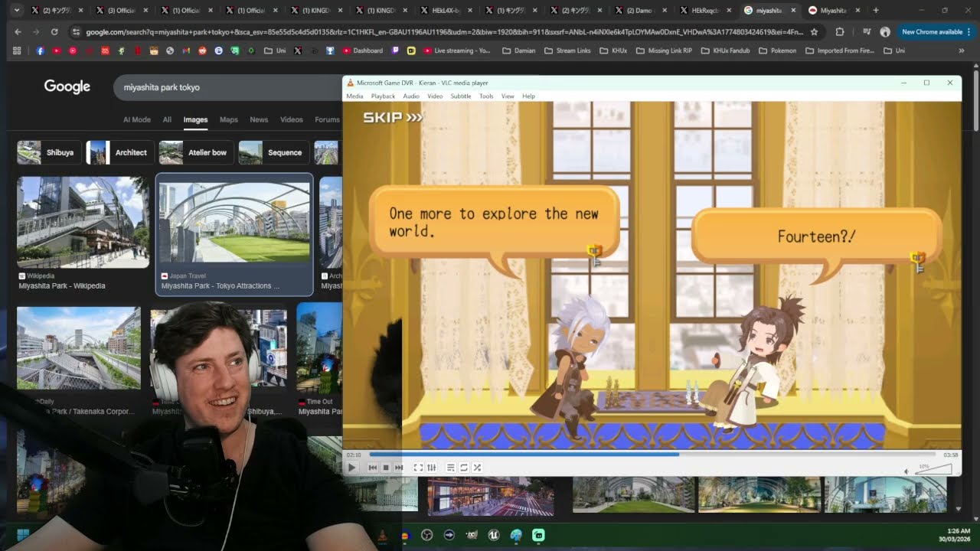Click the Chrome address bar URL

pyautogui.click(x=444, y=32)
